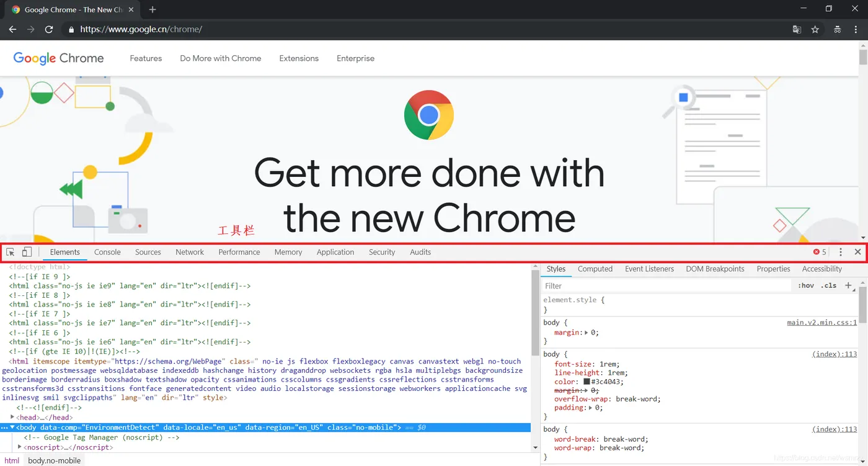Image resolution: width=868 pixels, height=466 pixels.
Task: Open the Audits tab
Action: (420, 252)
